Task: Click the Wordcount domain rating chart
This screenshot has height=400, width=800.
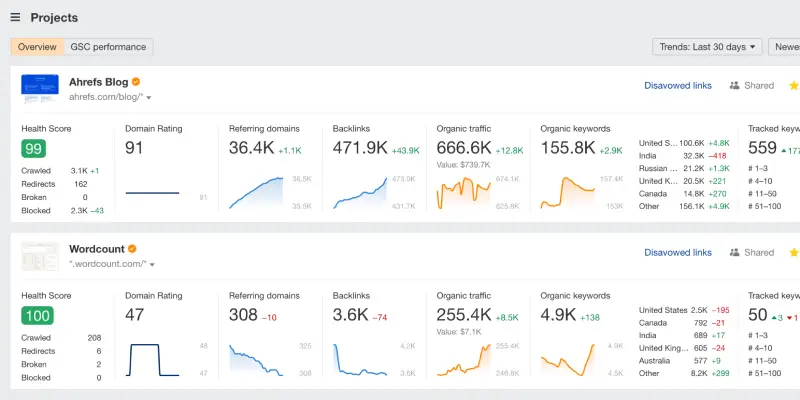Action: click(152, 360)
